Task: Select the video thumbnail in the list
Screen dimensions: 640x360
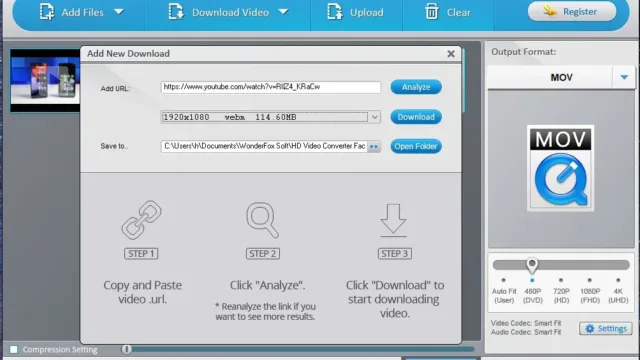Action: [45, 81]
